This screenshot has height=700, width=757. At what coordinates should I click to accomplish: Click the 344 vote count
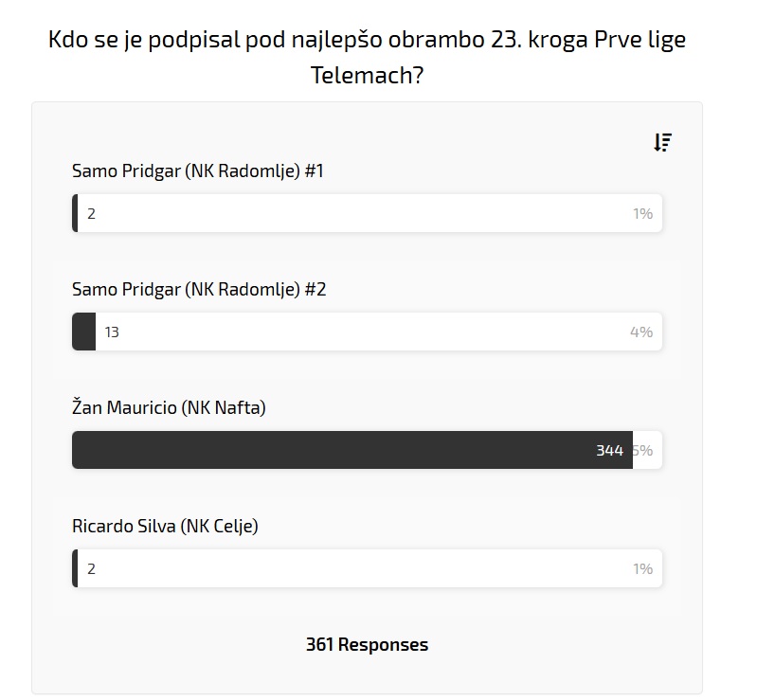[609, 451]
